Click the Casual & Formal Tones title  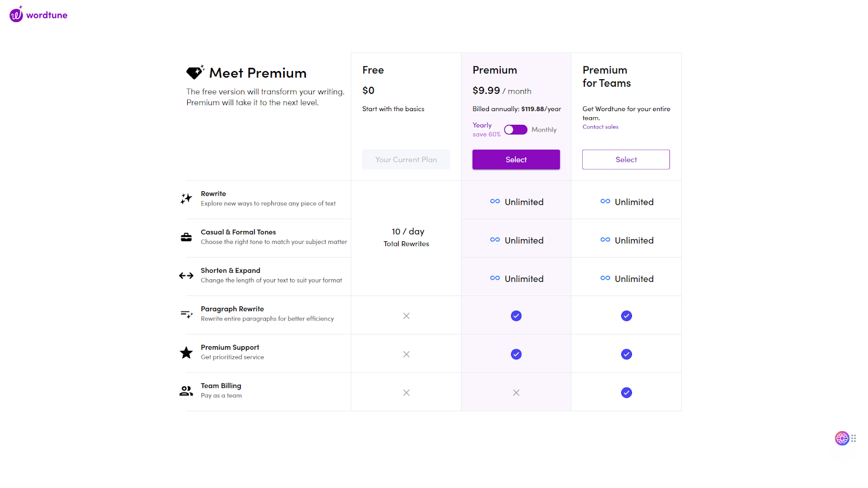[238, 232]
